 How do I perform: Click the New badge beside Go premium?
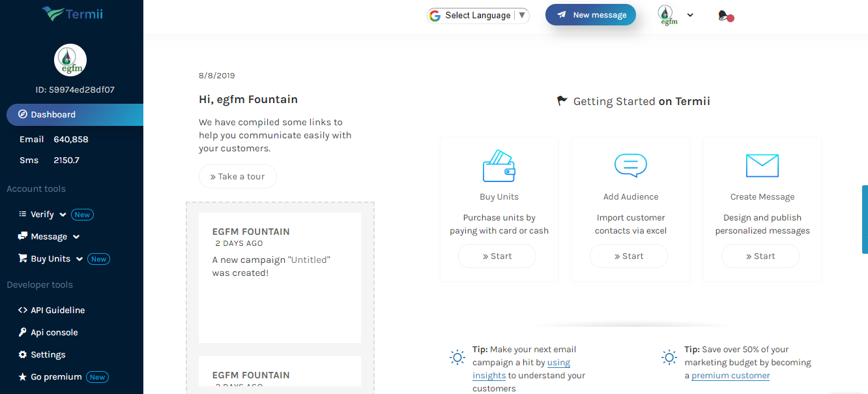pos(97,377)
